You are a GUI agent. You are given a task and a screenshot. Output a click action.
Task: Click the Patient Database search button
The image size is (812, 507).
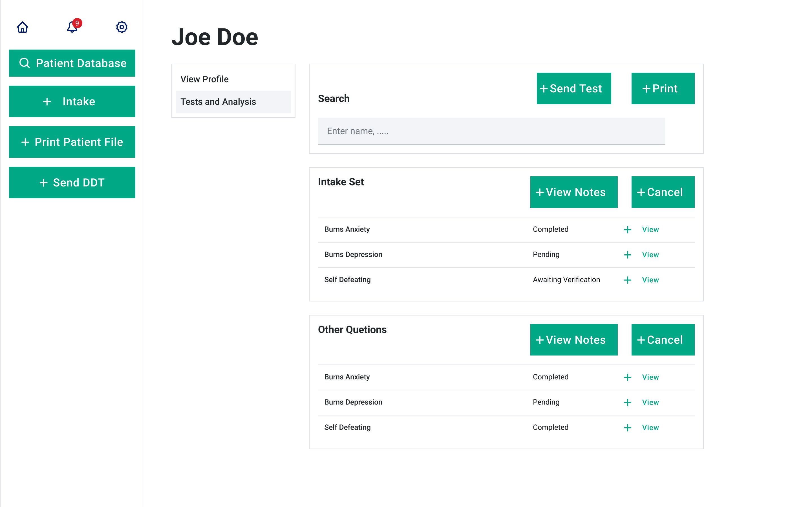point(72,63)
